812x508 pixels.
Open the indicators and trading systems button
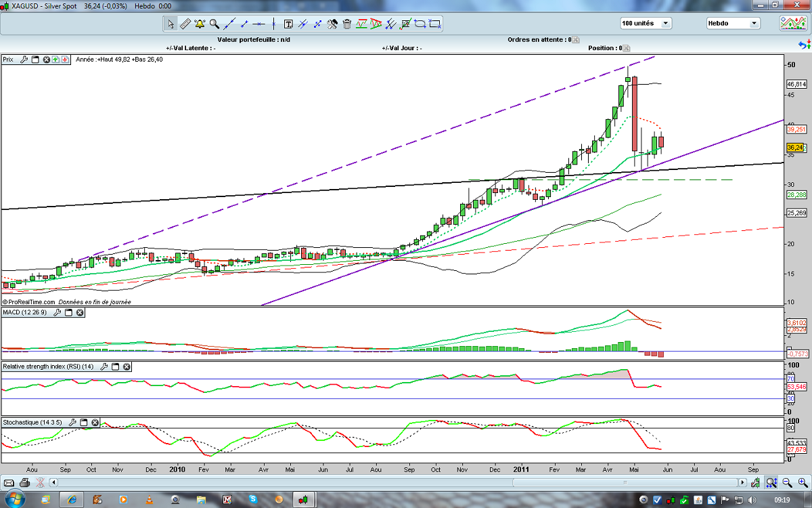point(792,23)
